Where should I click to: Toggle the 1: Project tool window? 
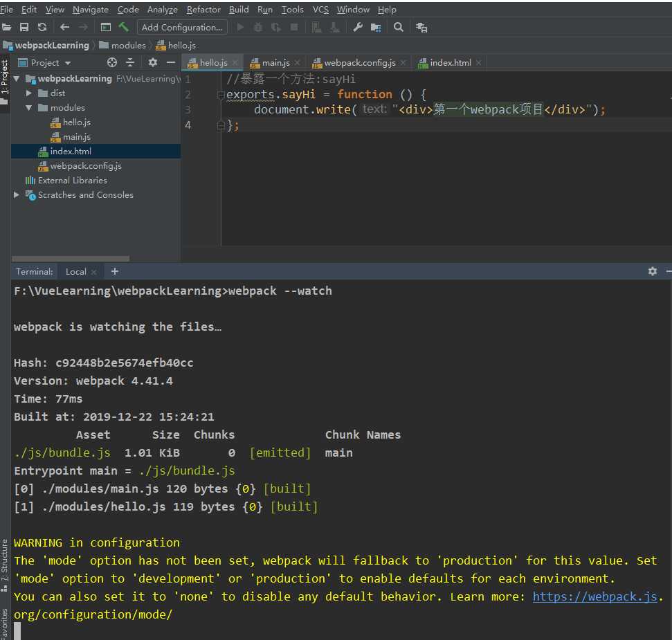tap(4, 82)
